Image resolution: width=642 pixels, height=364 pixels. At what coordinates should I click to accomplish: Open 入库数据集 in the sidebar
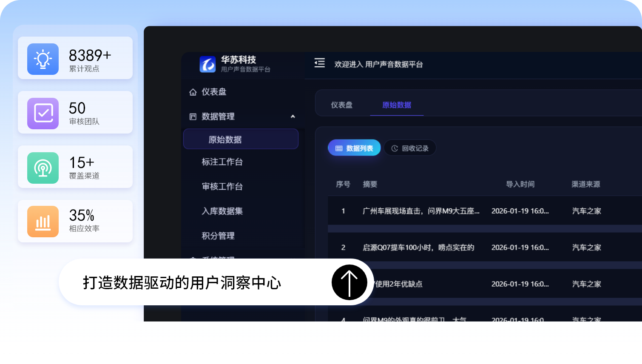[x=222, y=211]
